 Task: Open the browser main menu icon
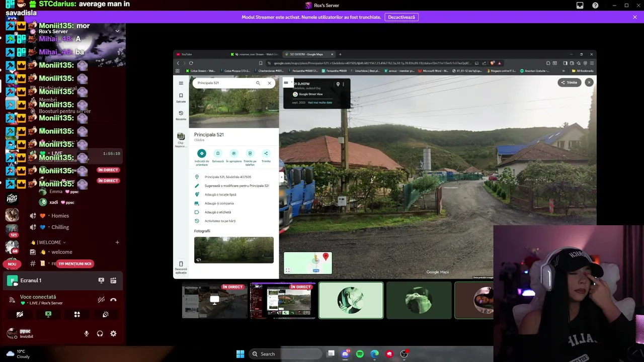(x=591, y=63)
